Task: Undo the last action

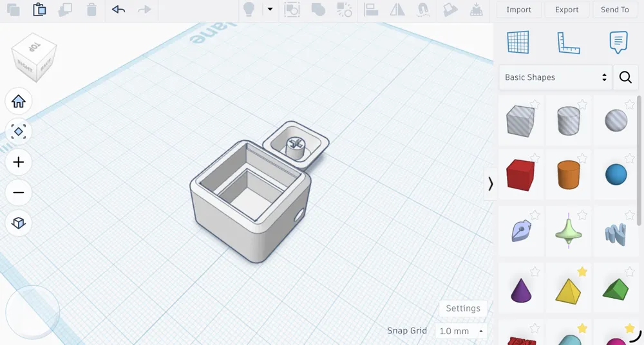Action: [x=118, y=10]
